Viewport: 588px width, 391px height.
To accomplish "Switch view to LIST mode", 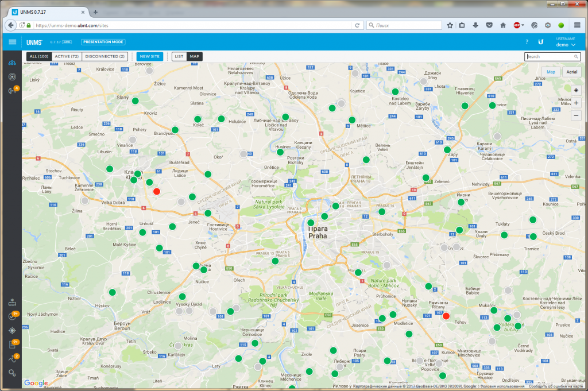I will [179, 57].
